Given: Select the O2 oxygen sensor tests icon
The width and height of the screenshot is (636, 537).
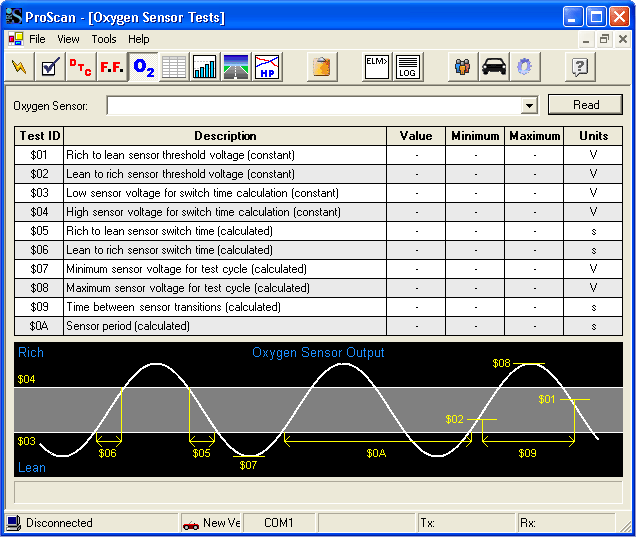Looking at the screenshot, I should (144, 67).
